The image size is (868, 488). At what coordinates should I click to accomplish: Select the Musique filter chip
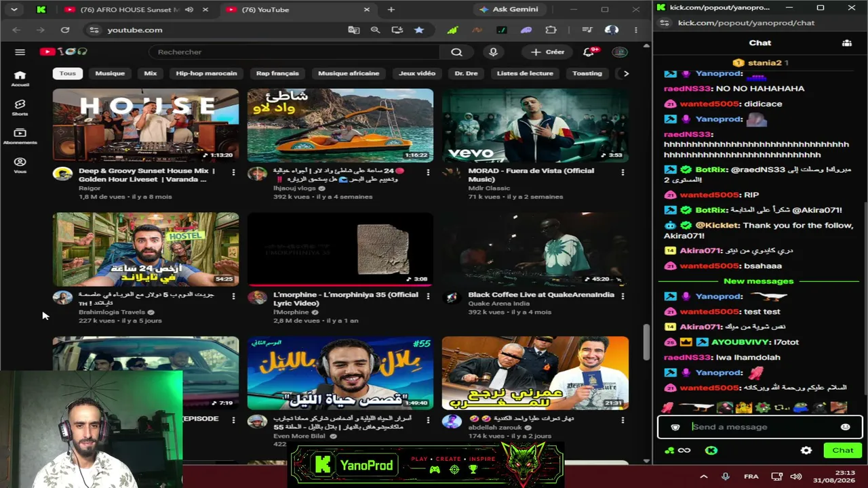click(110, 73)
